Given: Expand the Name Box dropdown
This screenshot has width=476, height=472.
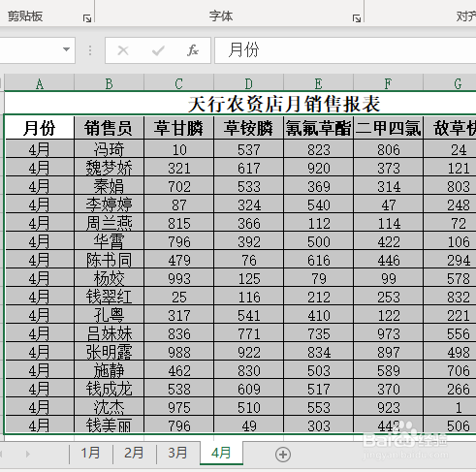Looking at the screenshot, I should click(66, 49).
